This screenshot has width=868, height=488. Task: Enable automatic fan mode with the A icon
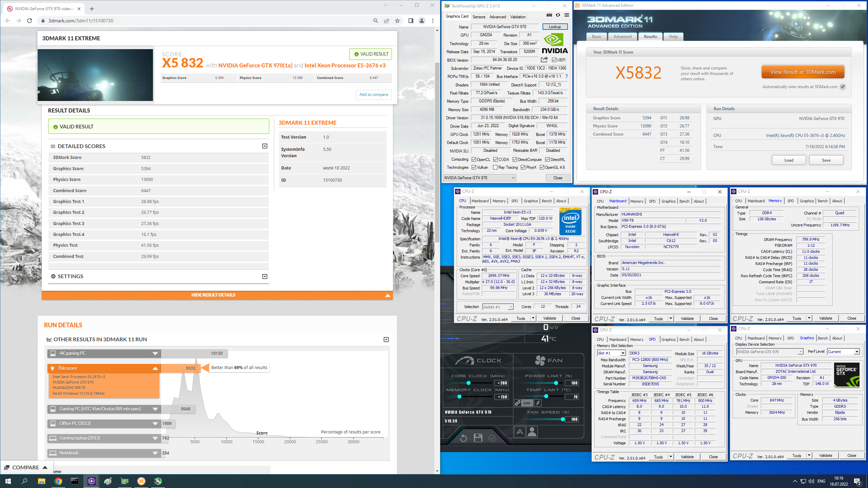click(x=520, y=432)
